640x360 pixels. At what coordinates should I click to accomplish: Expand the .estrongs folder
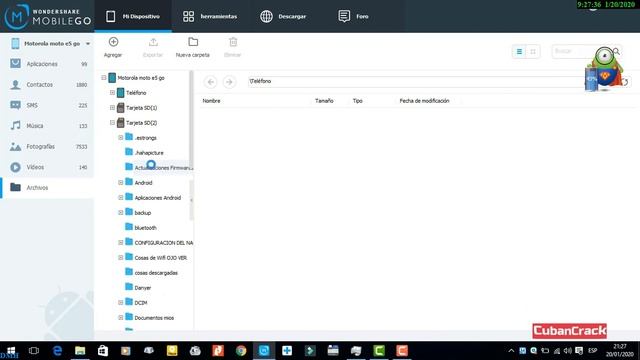click(121, 138)
